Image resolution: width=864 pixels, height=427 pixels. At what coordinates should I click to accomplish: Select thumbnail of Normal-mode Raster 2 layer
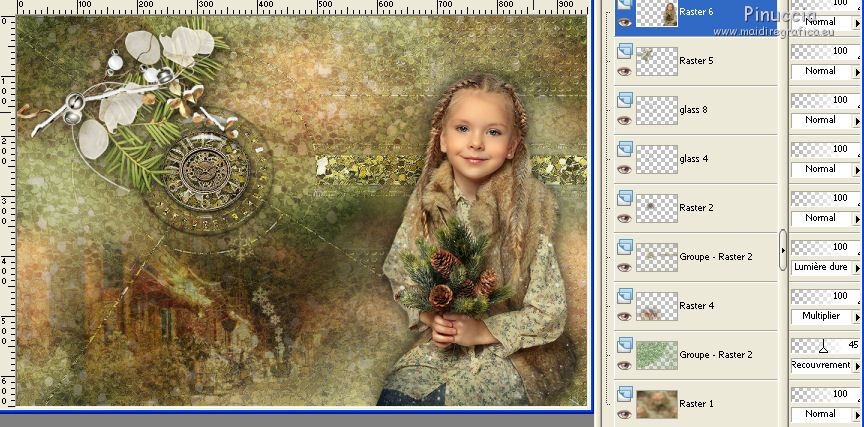pyautogui.click(x=657, y=208)
